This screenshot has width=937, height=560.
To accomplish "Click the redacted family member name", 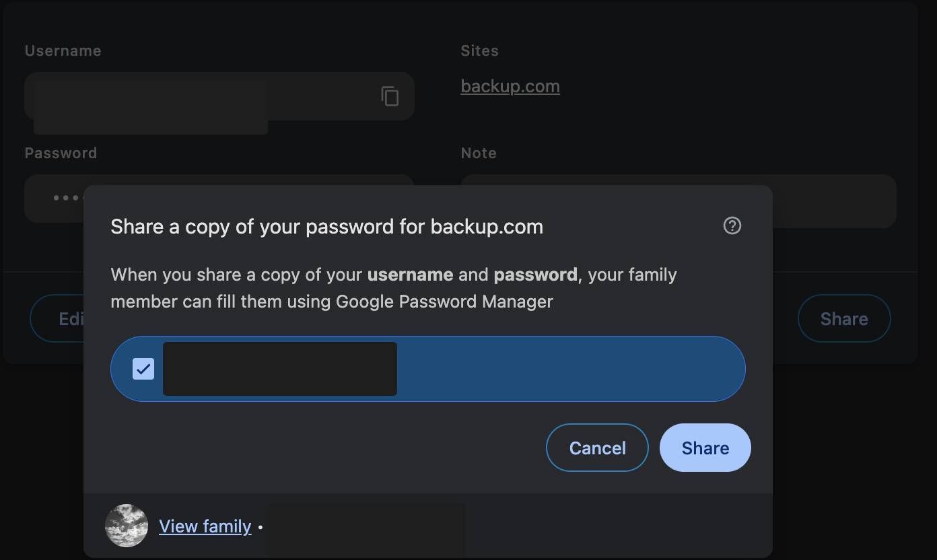I will 280,369.
